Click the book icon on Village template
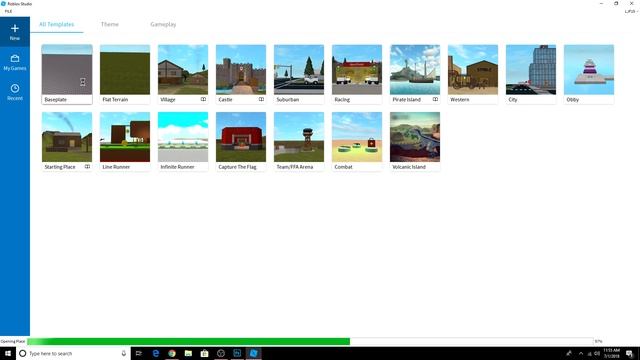Viewport: 640px width, 360px height. tap(203, 99)
